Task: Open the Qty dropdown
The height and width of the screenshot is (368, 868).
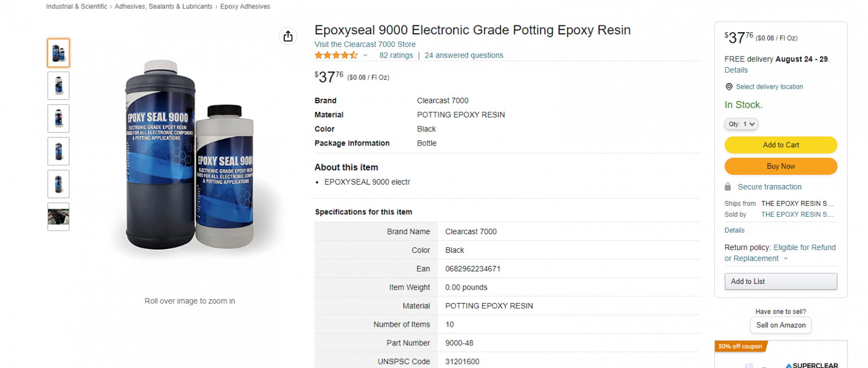Action: [741, 124]
